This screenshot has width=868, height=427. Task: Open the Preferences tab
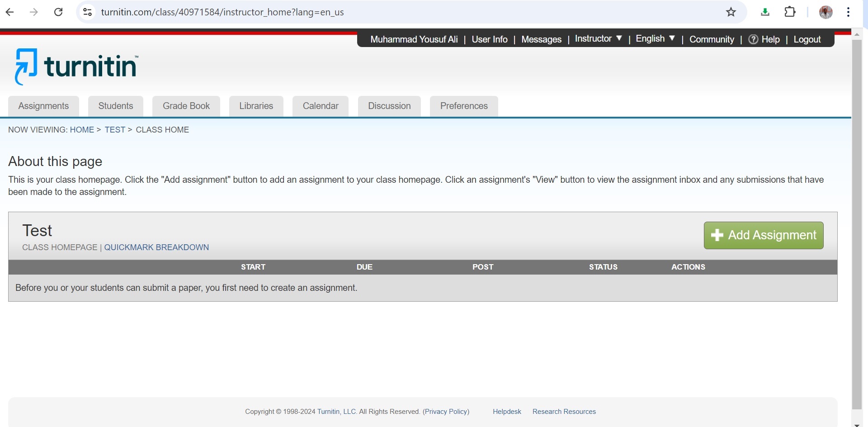464,106
